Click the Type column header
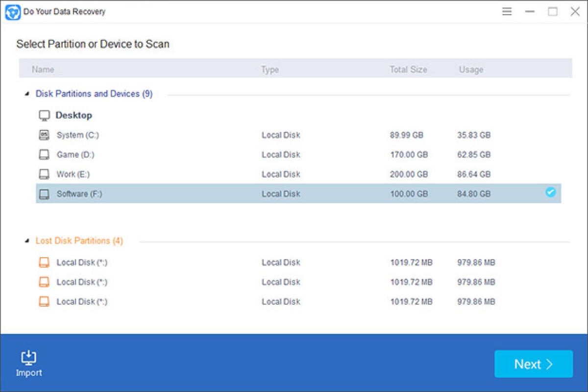This screenshot has height=392, width=588. (x=270, y=69)
